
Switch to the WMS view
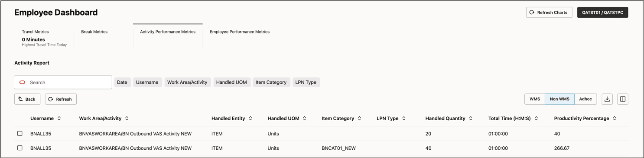[535, 99]
